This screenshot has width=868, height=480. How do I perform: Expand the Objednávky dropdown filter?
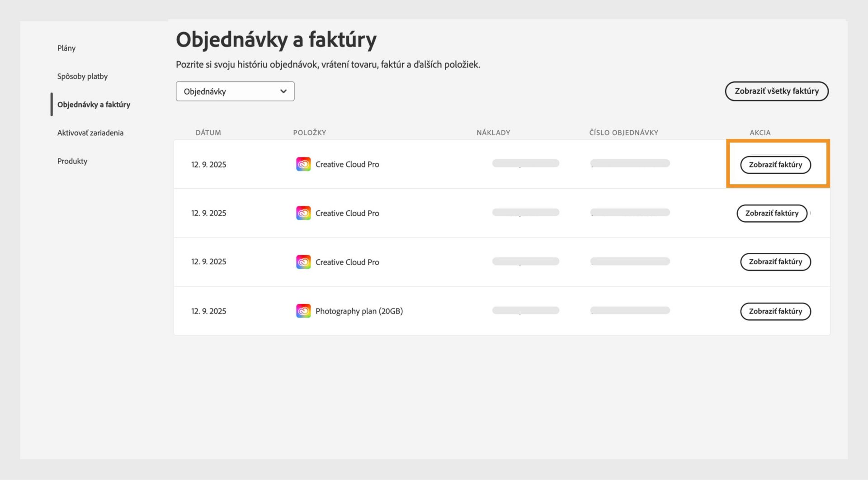pyautogui.click(x=235, y=91)
